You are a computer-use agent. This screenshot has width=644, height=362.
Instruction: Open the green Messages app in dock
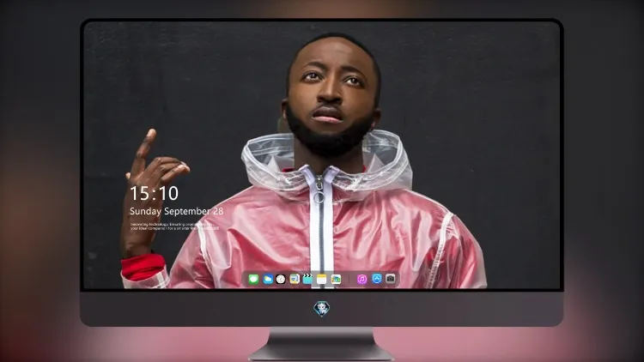point(253,280)
